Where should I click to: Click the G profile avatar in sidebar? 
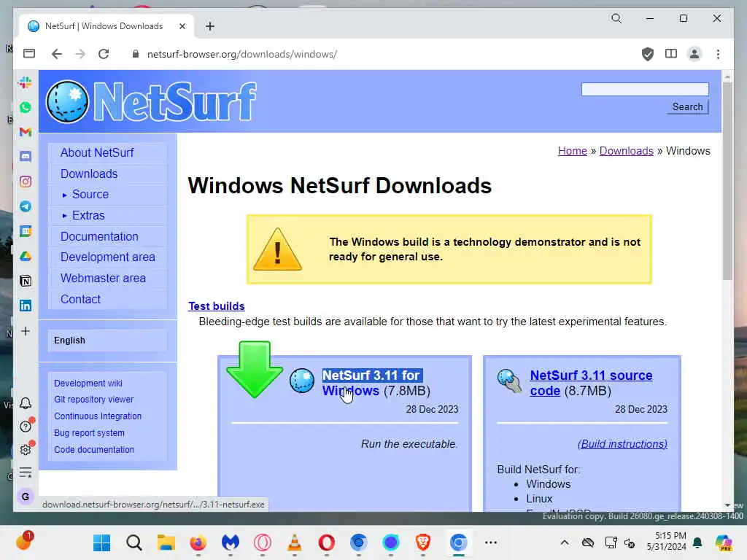click(26, 497)
